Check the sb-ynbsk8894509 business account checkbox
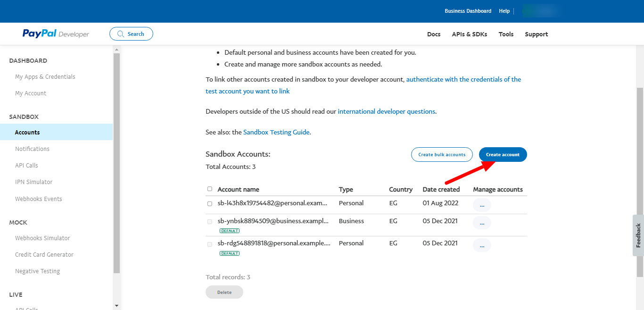Image resolution: width=644 pixels, height=310 pixels. [x=210, y=221]
